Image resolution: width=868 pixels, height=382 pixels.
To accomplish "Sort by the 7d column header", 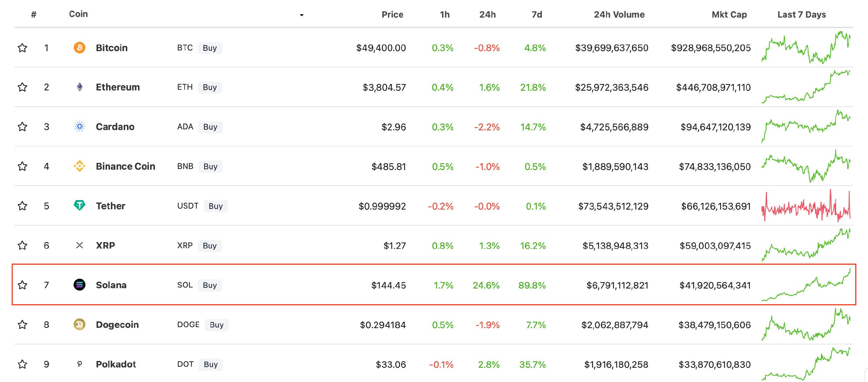I will coord(537,15).
